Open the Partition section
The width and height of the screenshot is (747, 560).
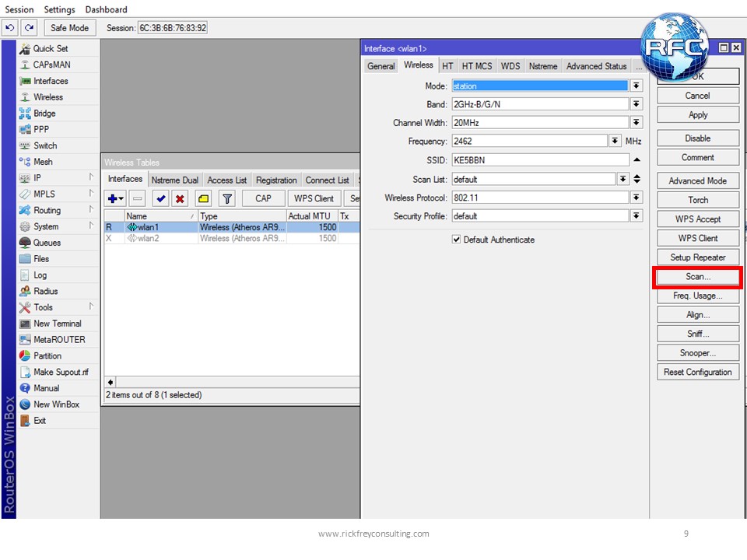[47, 356]
